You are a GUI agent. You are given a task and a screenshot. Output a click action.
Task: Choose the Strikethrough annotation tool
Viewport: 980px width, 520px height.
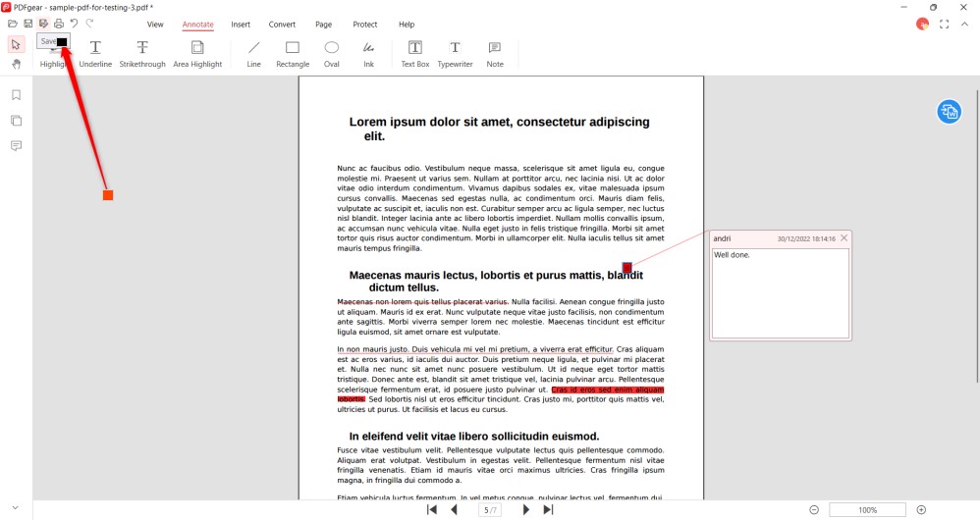[142, 54]
